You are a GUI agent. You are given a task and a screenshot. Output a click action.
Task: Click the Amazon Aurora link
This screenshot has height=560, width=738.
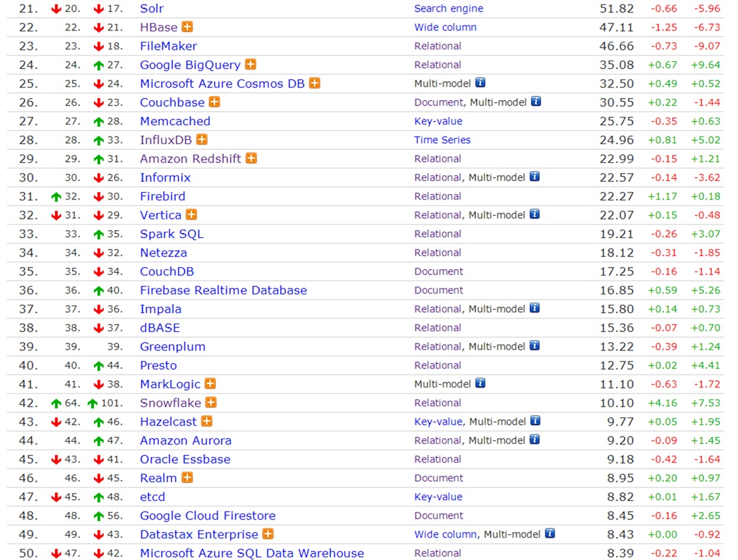point(185,440)
